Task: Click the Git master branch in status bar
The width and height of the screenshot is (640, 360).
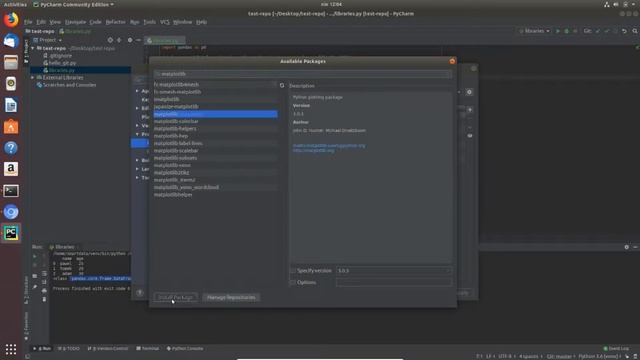Action: [x=560, y=356]
